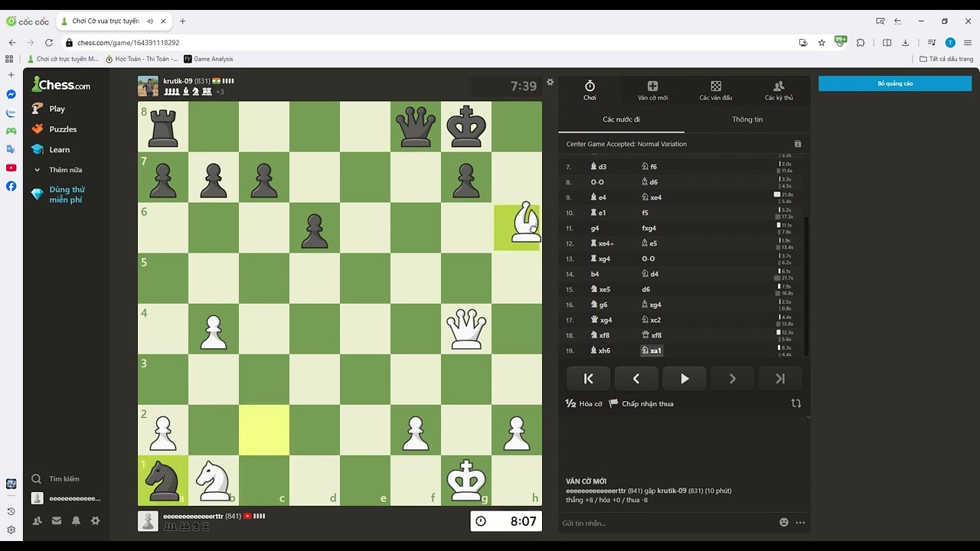Open browser downloads icon
The image size is (980, 551).
click(x=906, y=43)
